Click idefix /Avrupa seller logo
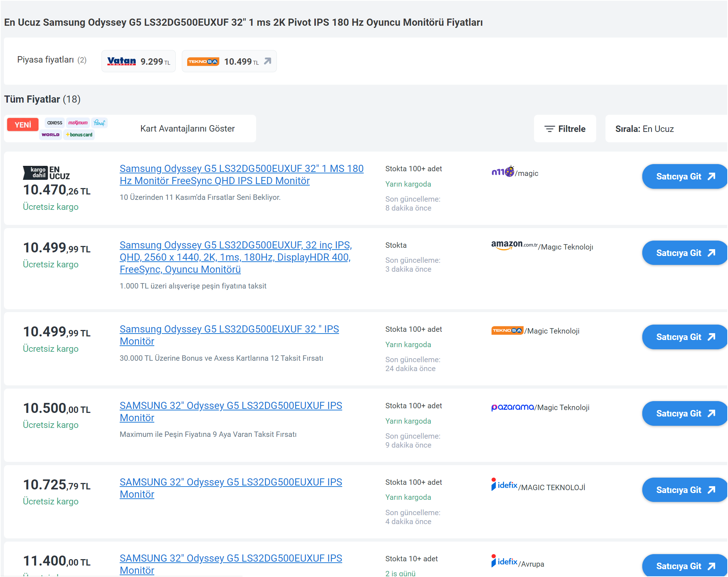Screen dimensions: 728x577 [504, 561]
